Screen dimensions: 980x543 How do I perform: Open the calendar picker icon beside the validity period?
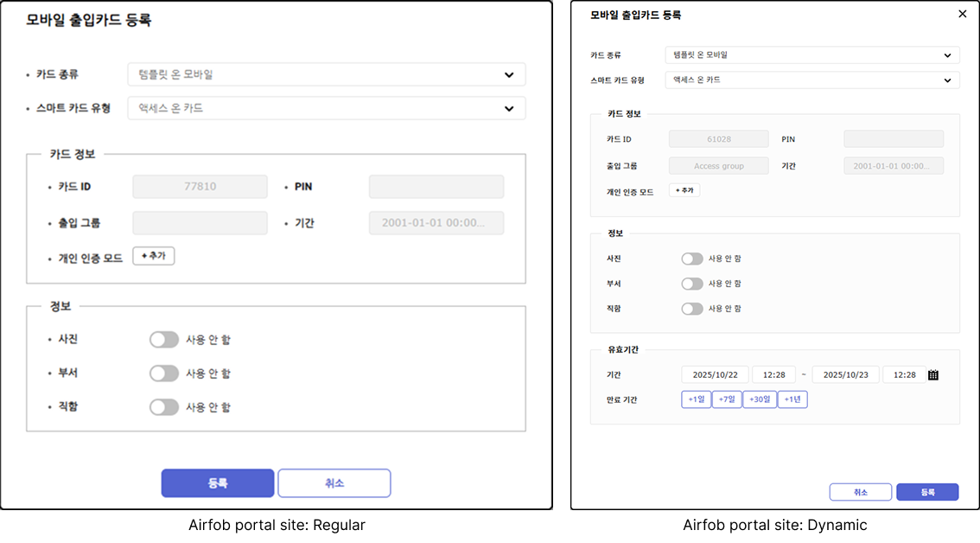click(933, 375)
